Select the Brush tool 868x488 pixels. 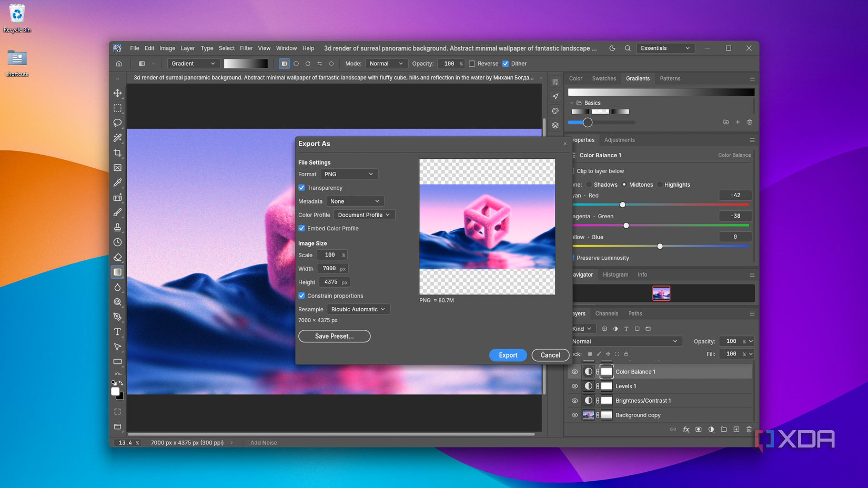tap(117, 212)
